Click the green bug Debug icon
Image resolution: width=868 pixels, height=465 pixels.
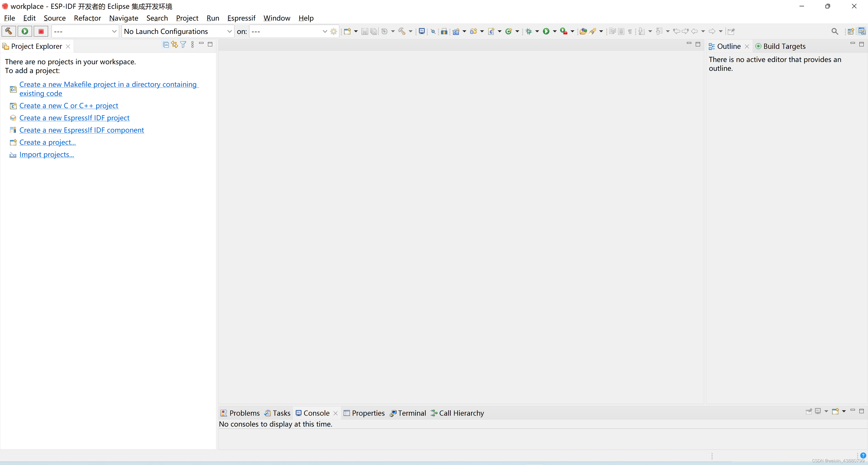529,31
